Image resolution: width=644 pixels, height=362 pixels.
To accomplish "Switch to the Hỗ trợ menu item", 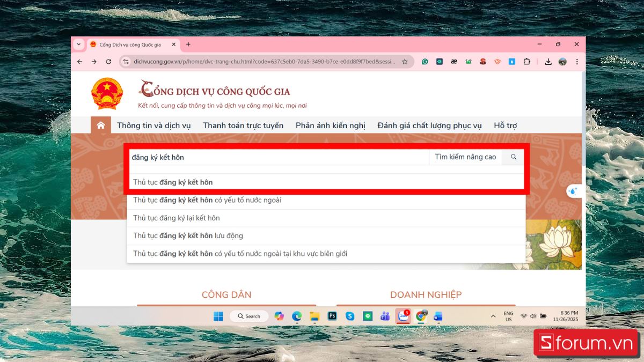I will click(504, 125).
